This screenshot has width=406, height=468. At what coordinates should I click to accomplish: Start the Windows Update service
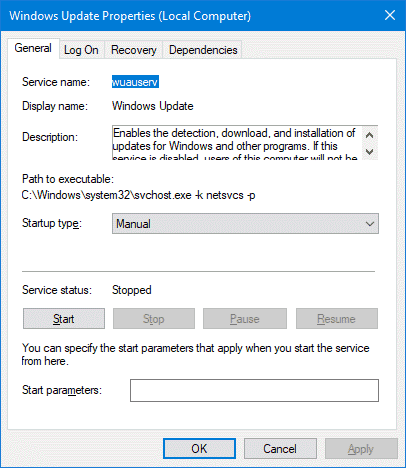pos(64,319)
